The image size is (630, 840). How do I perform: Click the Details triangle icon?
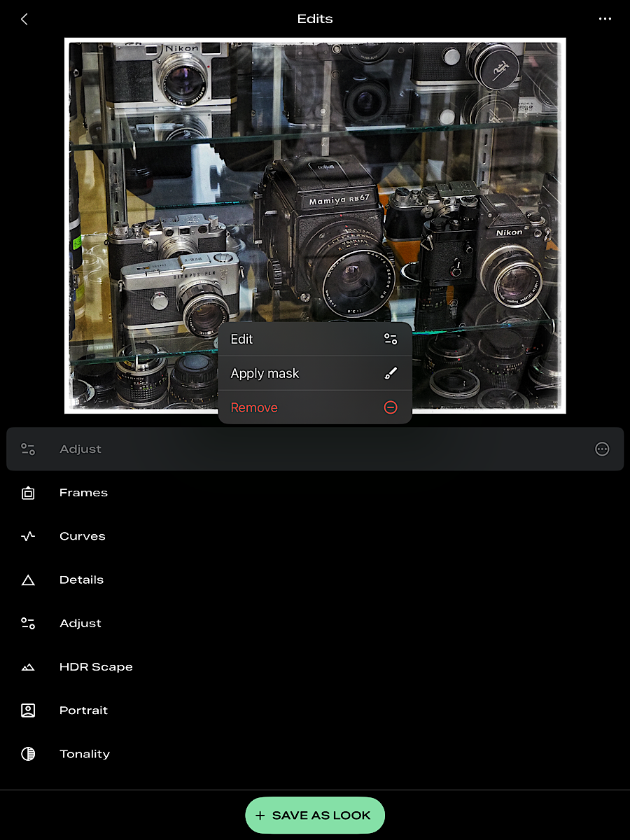pyautogui.click(x=28, y=580)
